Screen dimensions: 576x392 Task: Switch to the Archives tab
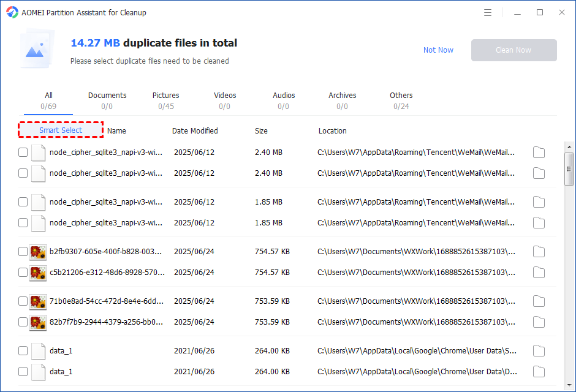click(x=342, y=100)
